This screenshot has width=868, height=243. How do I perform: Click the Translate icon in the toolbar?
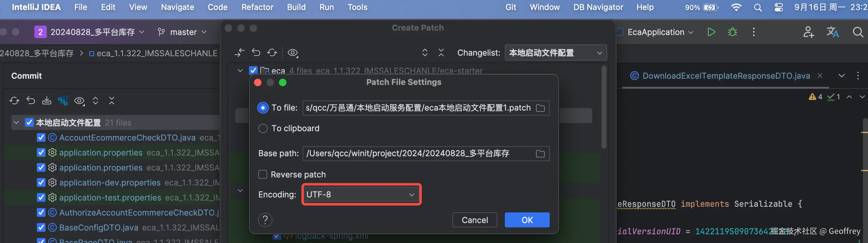click(832, 32)
